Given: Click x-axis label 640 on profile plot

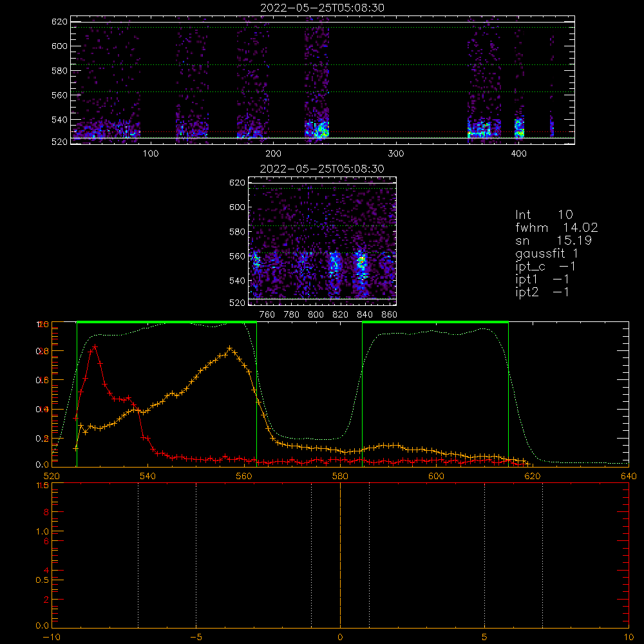Looking at the screenshot, I should (x=629, y=476).
